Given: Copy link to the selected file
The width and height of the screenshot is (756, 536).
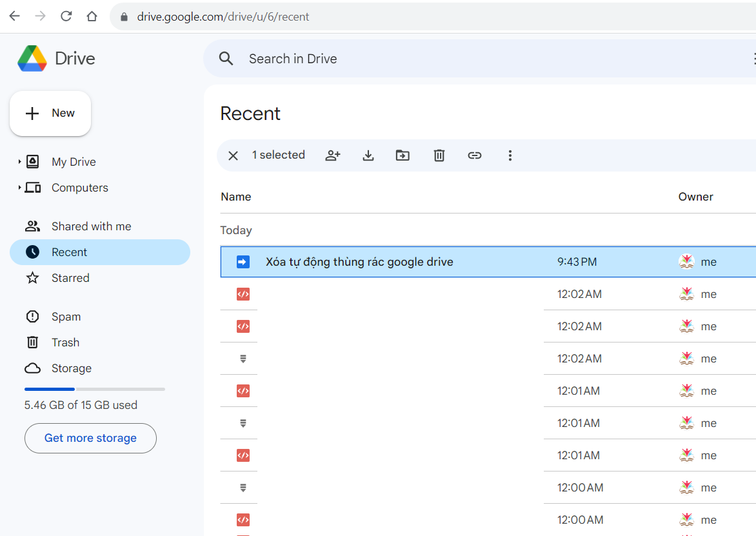Looking at the screenshot, I should pyautogui.click(x=475, y=155).
